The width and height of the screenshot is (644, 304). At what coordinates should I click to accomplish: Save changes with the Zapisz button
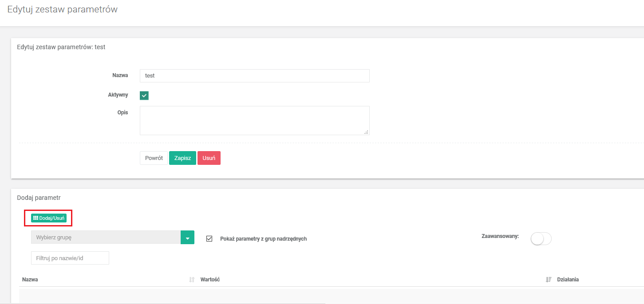[x=182, y=158]
